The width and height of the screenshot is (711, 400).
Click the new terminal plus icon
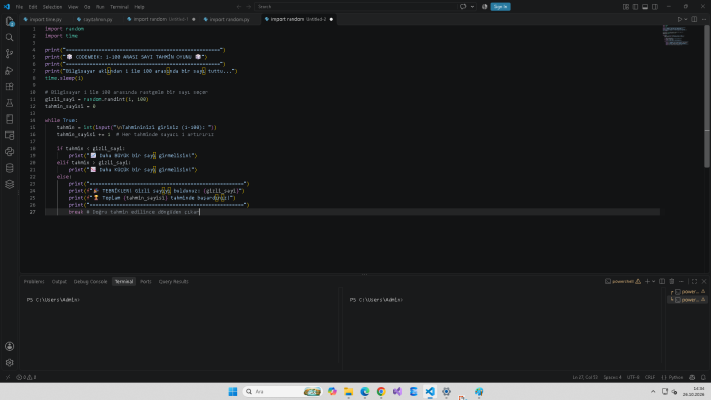(647, 282)
